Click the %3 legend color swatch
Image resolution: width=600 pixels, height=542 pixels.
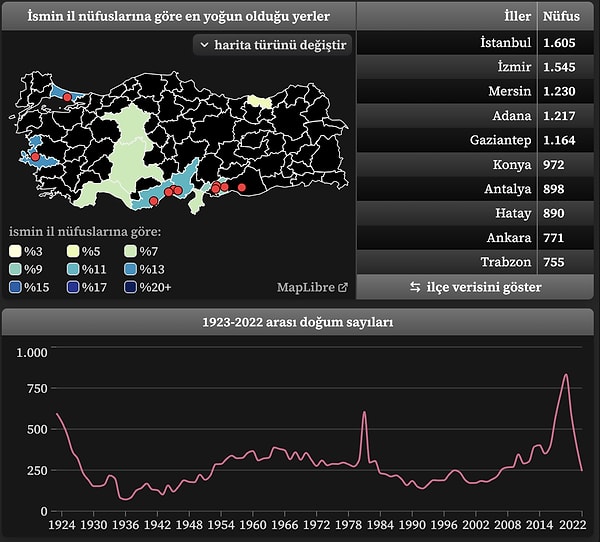tap(15, 251)
